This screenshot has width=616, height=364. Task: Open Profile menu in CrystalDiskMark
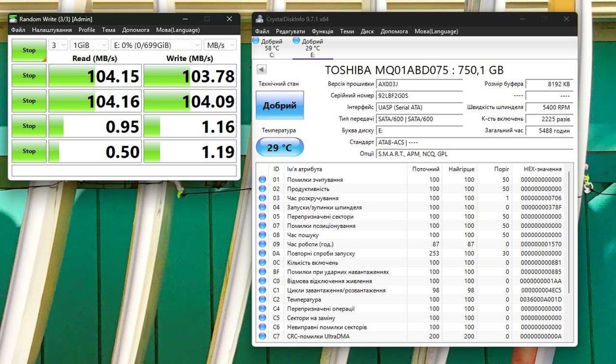[x=86, y=30]
